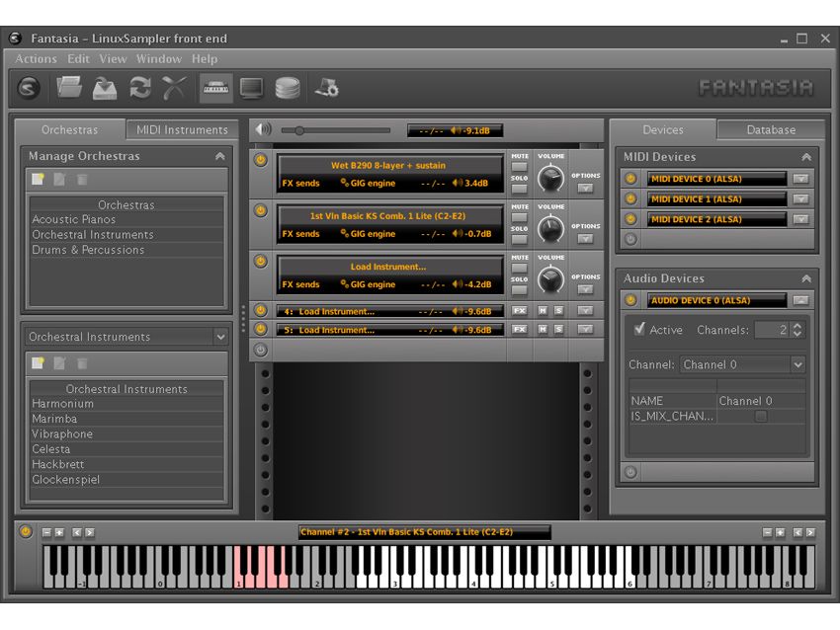Open the Channel 0 dropdown in Audio Devices

pos(742,364)
